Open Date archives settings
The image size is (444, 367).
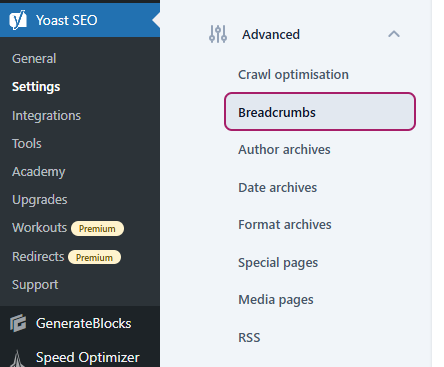pos(278,188)
